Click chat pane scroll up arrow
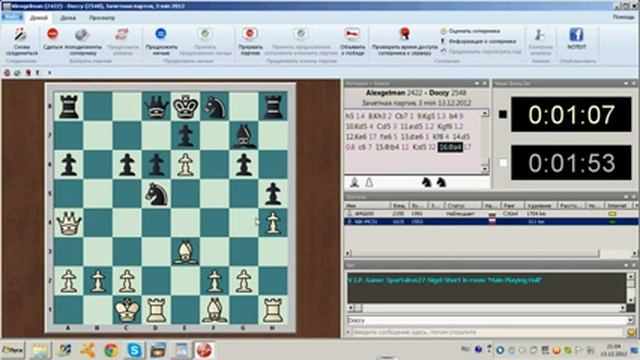Screen dimensions: 640x360 point(631,276)
